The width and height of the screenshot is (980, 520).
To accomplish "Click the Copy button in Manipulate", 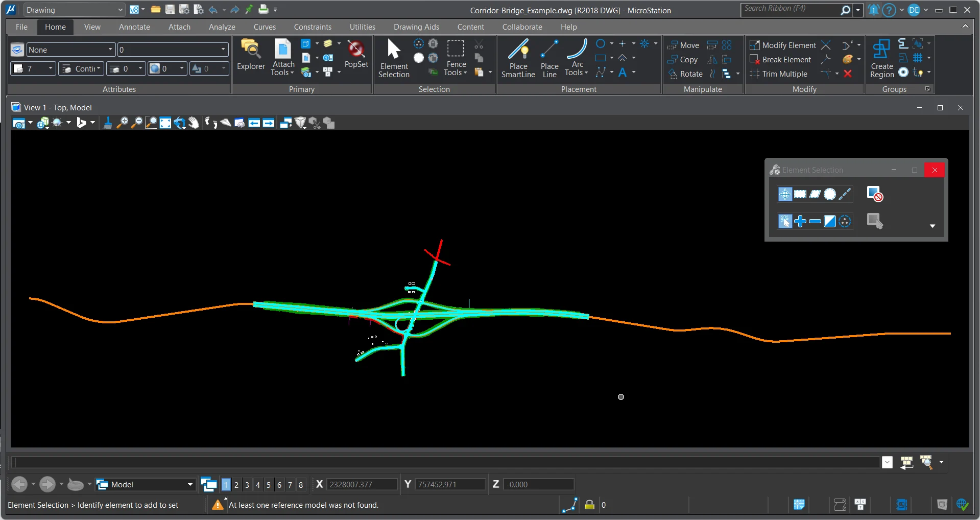I will point(683,60).
